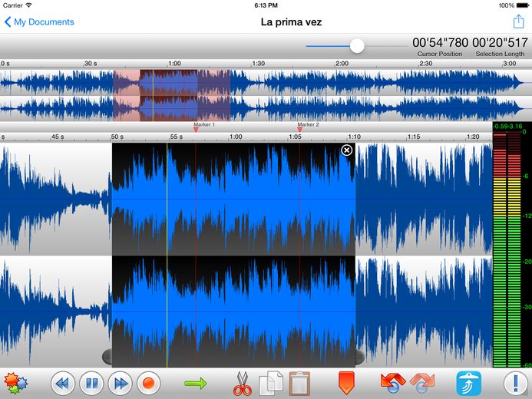Clear the selection with the X button

tap(346, 150)
